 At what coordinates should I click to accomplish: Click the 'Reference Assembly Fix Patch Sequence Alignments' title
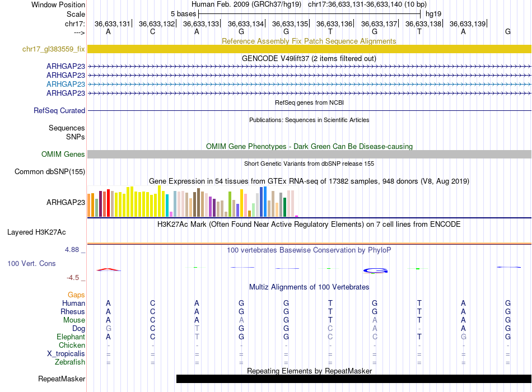(309, 41)
